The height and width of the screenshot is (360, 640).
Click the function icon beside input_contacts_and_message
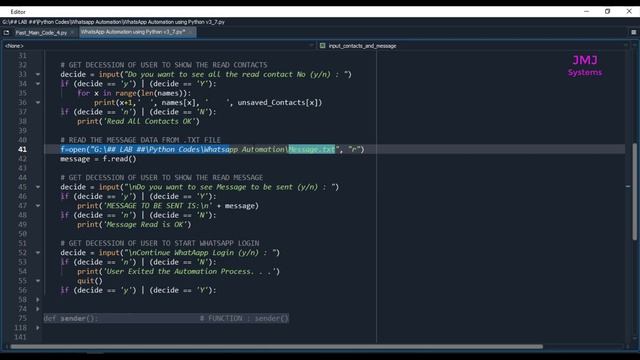tap(322, 46)
